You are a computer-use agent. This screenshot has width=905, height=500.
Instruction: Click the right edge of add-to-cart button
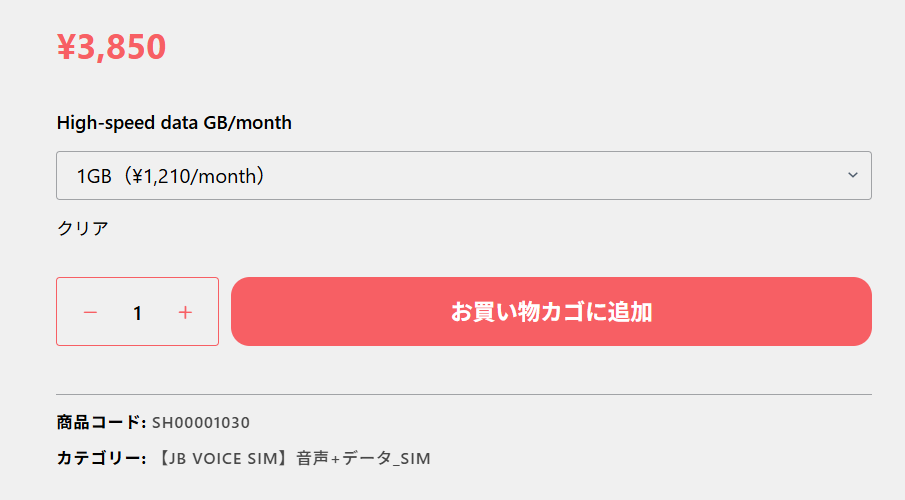[858, 312]
